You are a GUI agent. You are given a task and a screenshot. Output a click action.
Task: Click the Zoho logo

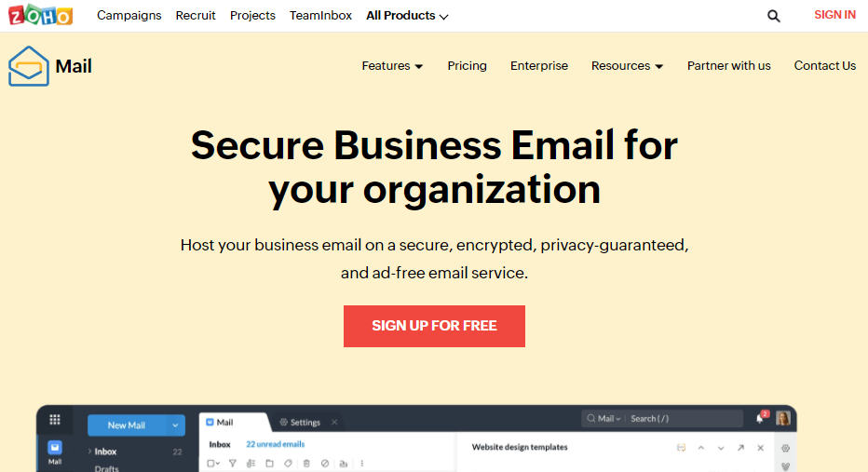tap(40, 15)
